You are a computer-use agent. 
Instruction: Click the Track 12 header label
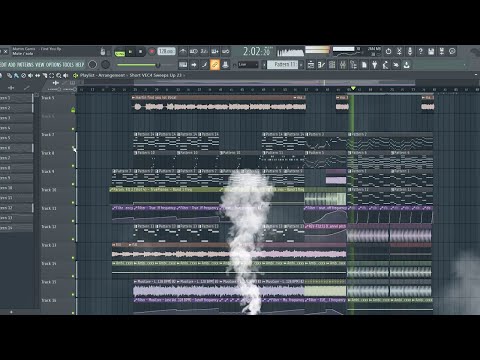coord(49,227)
